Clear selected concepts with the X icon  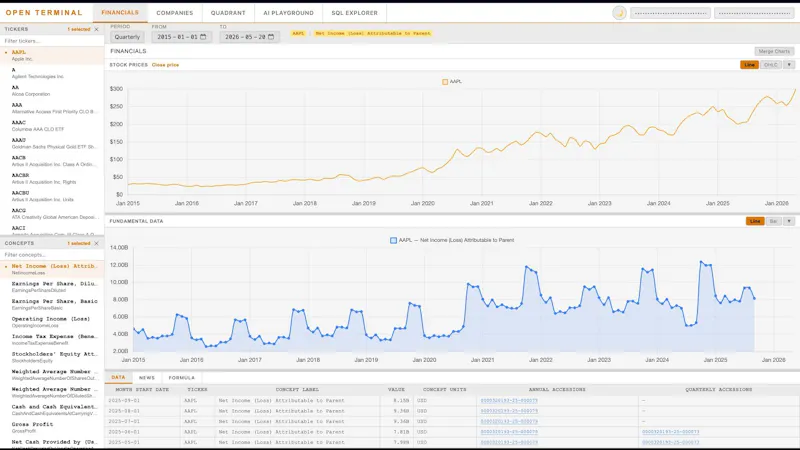(x=96, y=243)
